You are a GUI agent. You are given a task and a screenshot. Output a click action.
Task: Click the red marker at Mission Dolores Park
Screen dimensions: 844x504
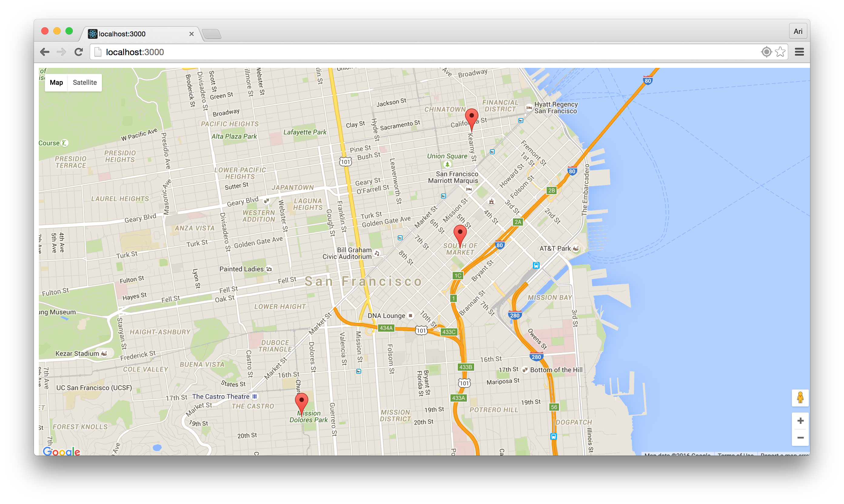click(x=302, y=404)
